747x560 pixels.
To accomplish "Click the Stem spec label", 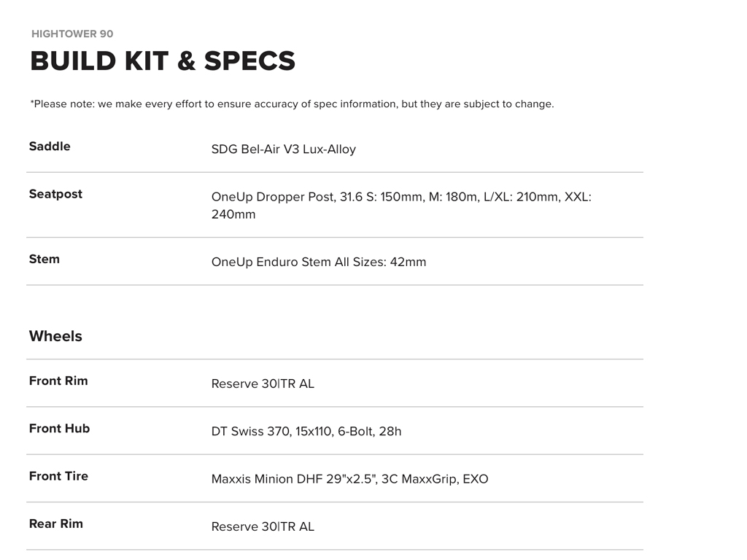I will pos(44,259).
